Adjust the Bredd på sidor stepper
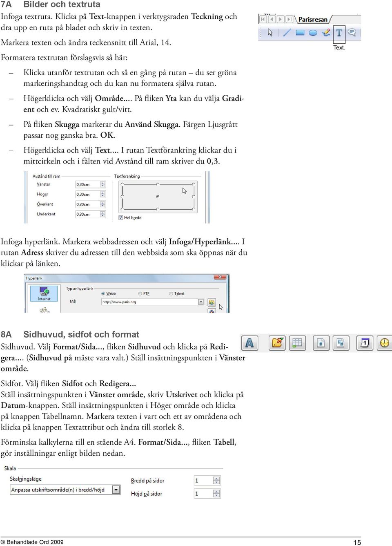This screenshot has width=392, height=546. pos(217,481)
